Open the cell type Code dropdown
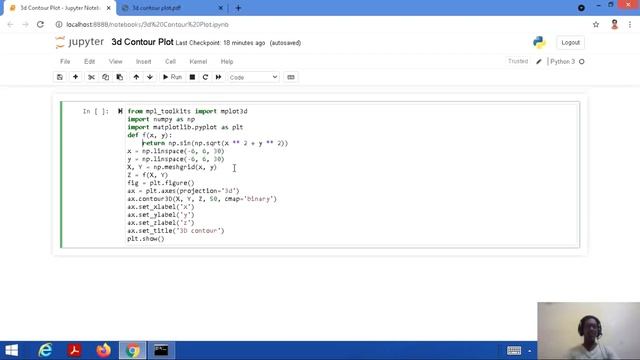640x360 pixels. (x=253, y=77)
